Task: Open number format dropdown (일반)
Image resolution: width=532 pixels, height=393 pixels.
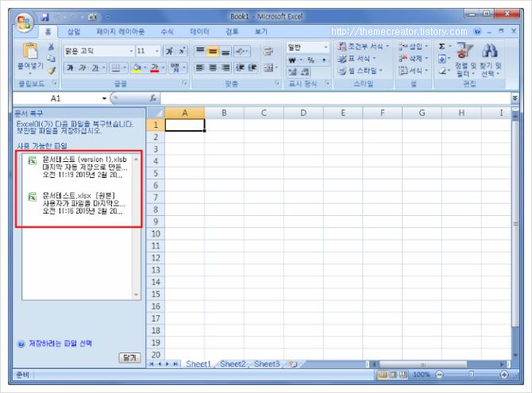Action: pyautogui.click(x=326, y=47)
